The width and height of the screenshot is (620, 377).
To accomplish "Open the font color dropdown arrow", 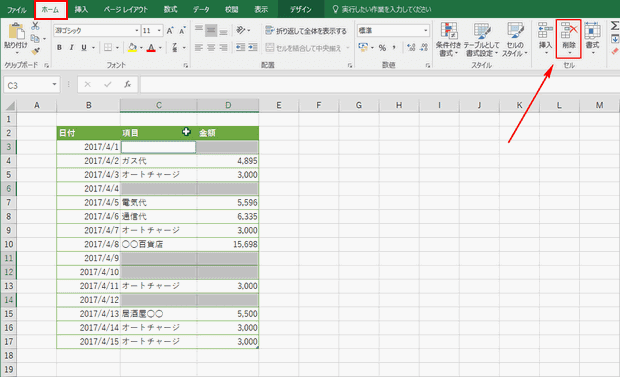I will pos(160,48).
